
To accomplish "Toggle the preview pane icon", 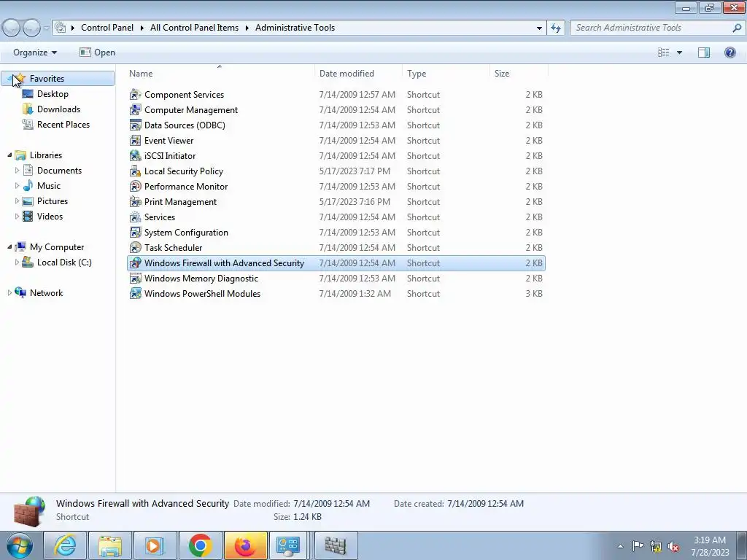I will tap(704, 52).
